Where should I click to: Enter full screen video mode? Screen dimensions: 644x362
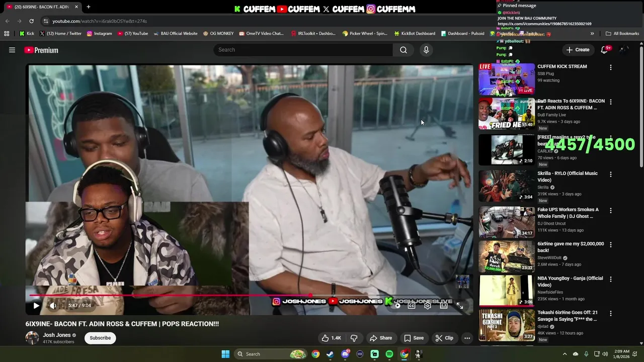click(x=460, y=305)
